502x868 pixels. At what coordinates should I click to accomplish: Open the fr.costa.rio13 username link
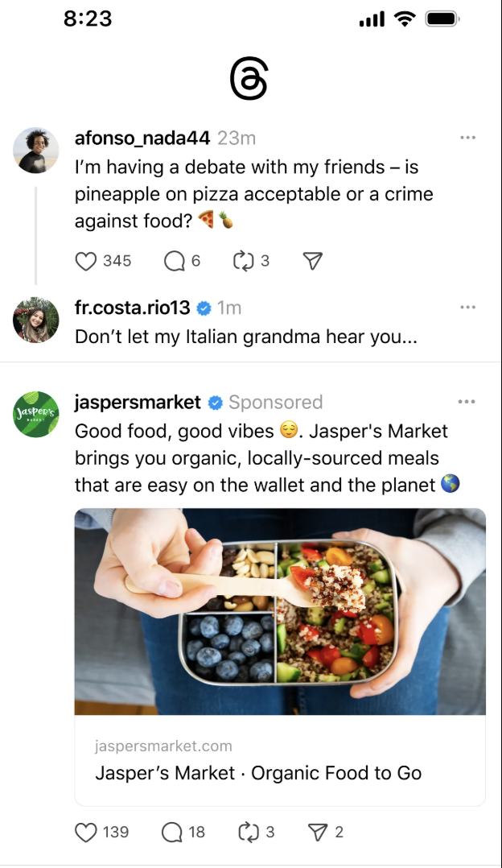pos(132,308)
